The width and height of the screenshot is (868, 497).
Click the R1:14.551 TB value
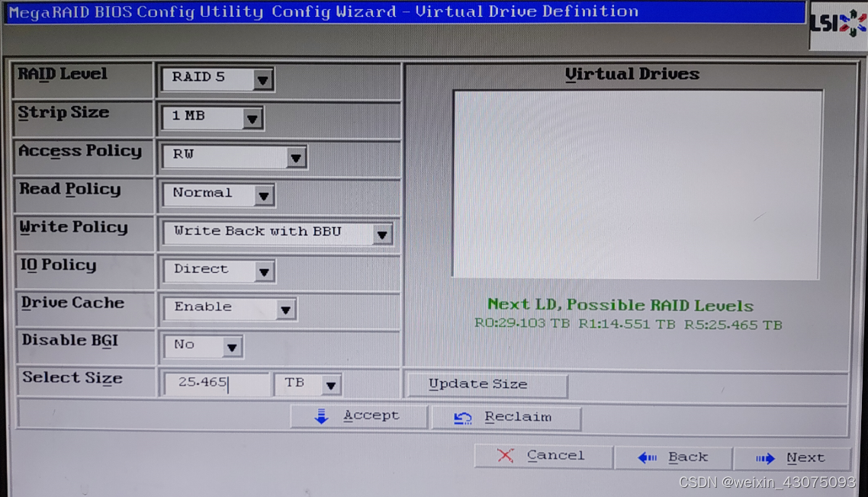(x=627, y=324)
